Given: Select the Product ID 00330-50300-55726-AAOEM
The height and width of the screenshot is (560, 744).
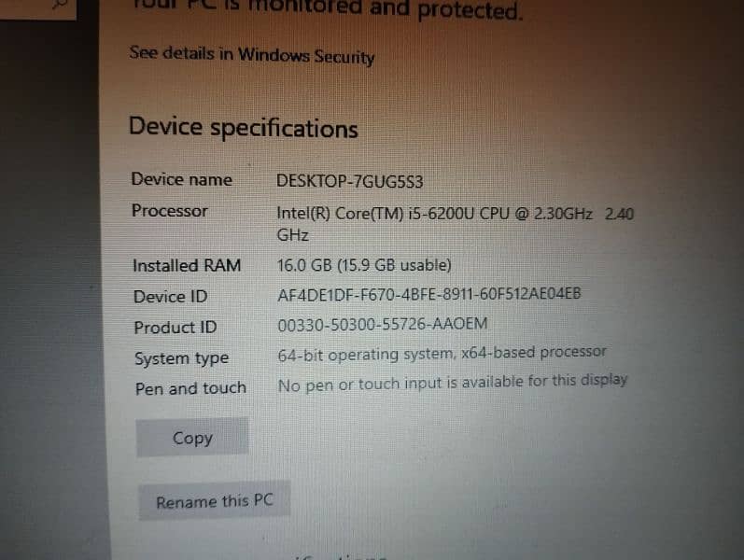Looking at the screenshot, I should click(383, 324).
